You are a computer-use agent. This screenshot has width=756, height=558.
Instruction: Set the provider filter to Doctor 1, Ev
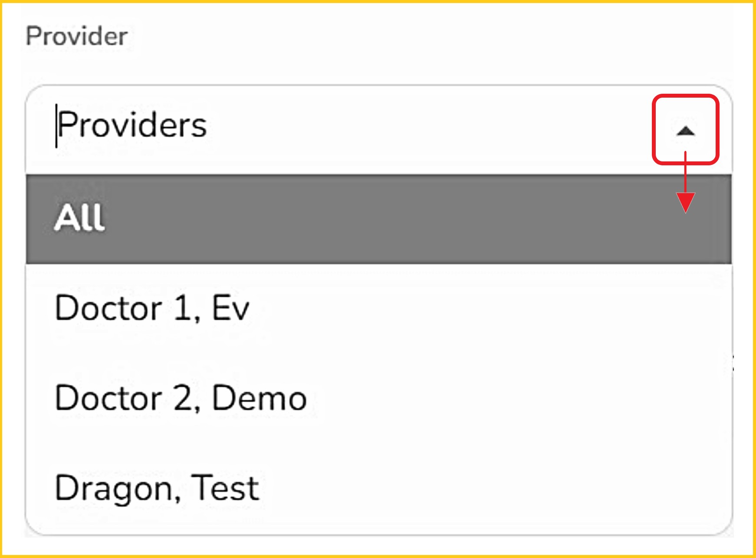152,308
